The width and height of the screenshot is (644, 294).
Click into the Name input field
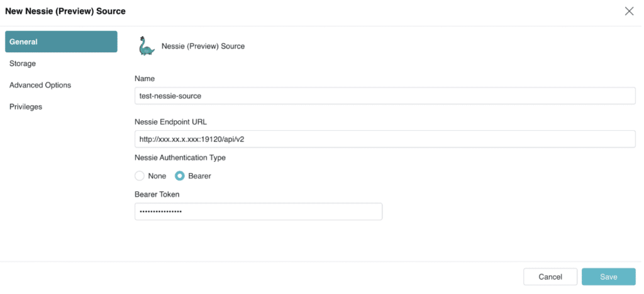385,96
